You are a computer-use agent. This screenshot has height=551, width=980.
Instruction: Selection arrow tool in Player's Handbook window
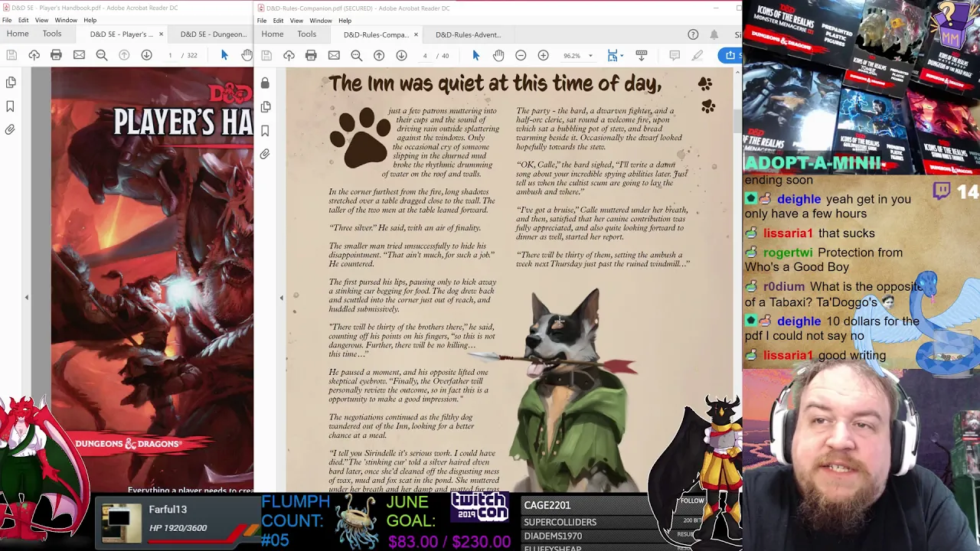tap(224, 55)
